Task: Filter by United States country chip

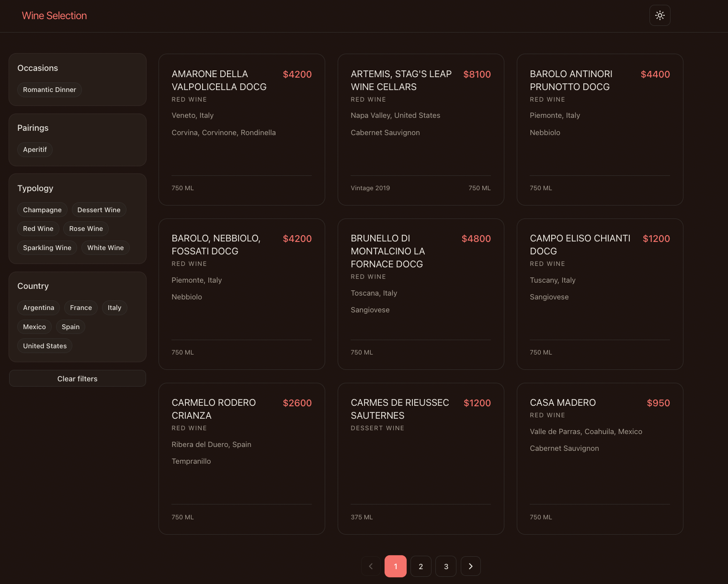Action: [x=45, y=346]
